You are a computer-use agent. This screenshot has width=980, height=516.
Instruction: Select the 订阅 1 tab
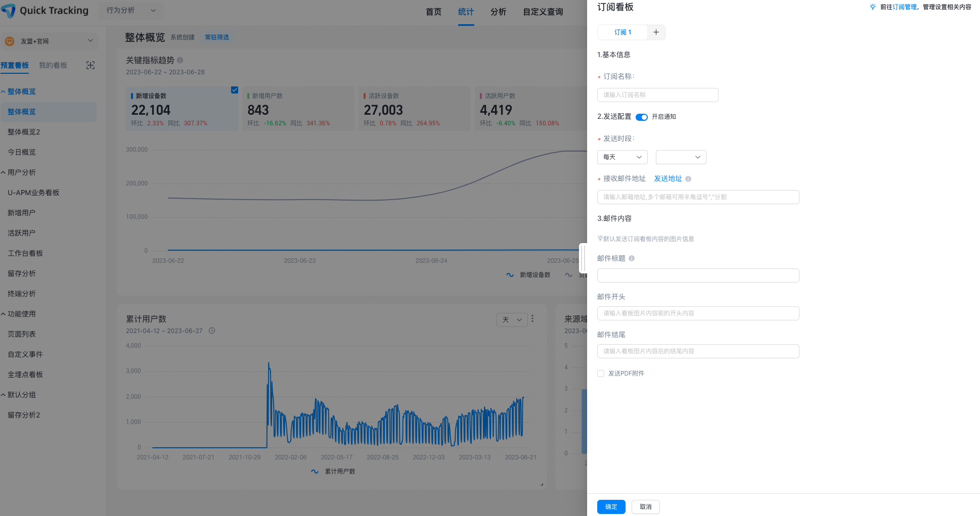pyautogui.click(x=622, y=32)
